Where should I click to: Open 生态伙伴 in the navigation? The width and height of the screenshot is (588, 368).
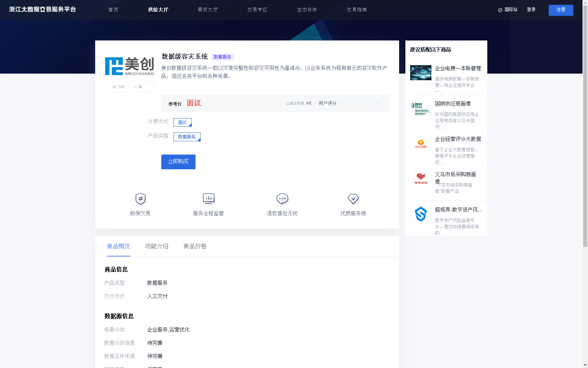(307, 10)
